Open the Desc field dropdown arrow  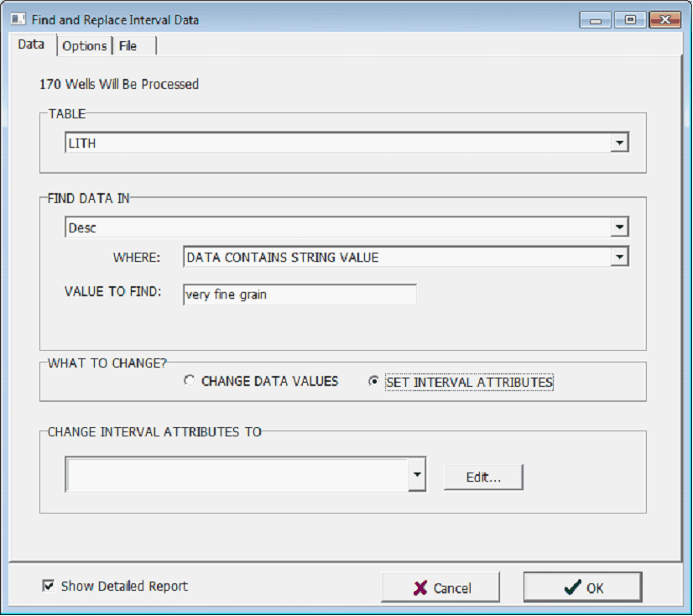(x=619, y=227)
